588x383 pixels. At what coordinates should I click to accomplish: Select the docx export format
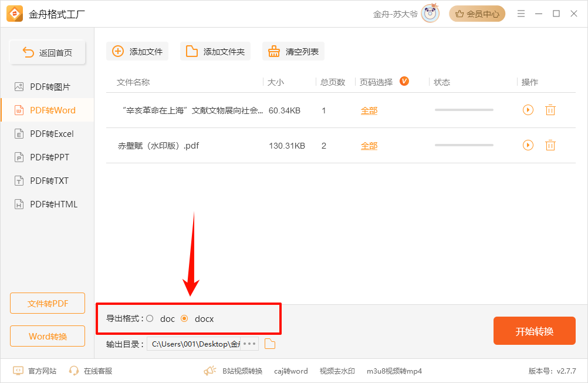(x=184, y=318)
